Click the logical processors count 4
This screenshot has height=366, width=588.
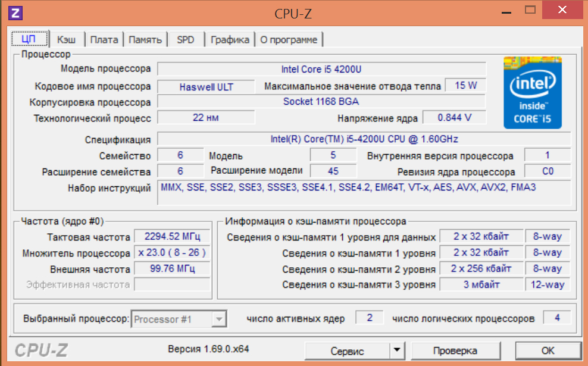coord(557,318)
